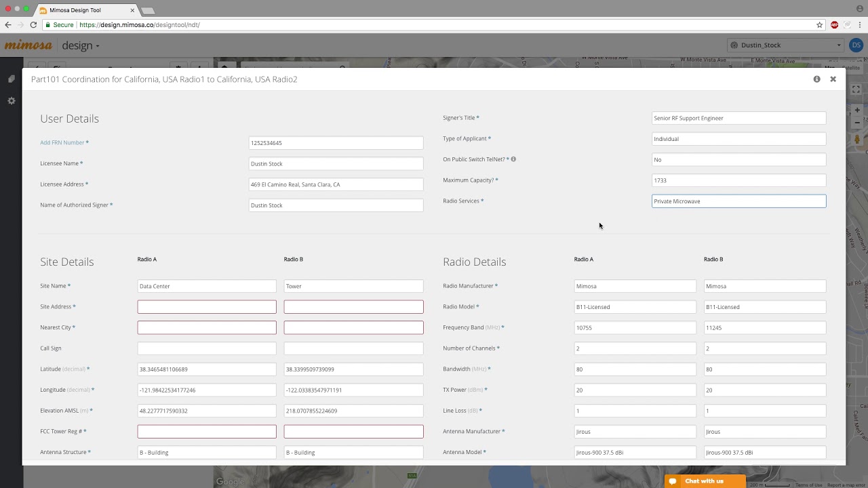This screenshot has height=488, width=868.
Task: Open the settings gear in the left sidebar
Action: coord(12,101)
